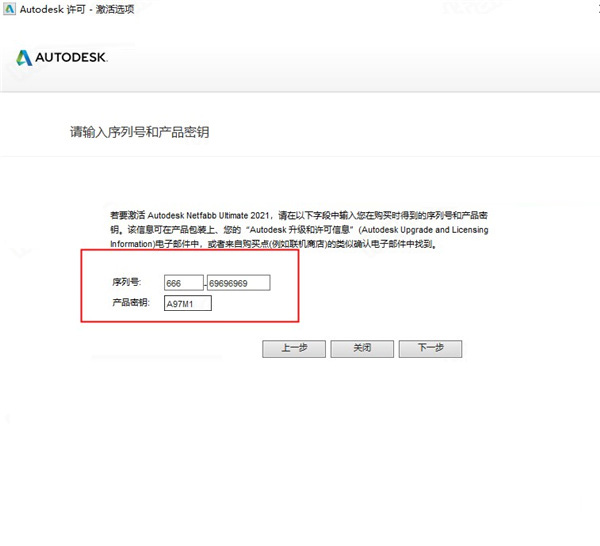Click the 产品密钥 label

pyautogui.click(x=131, y=303)
